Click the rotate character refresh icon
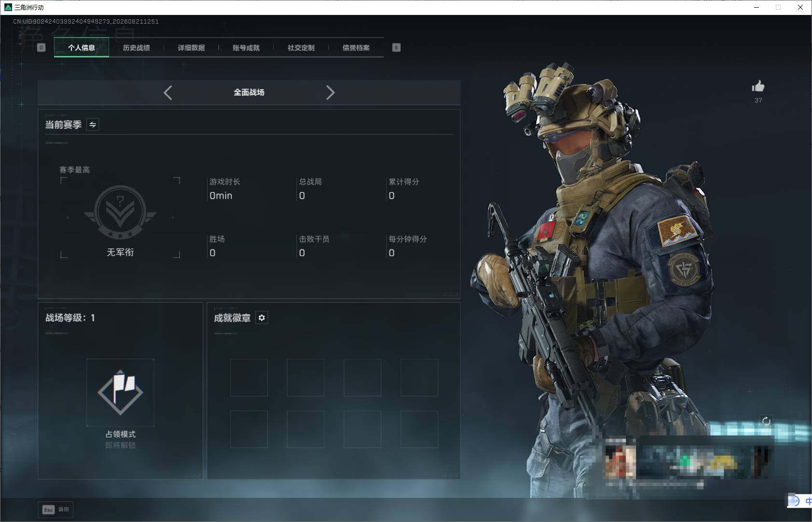Screen dimensions: 812x522 pos(766,421)
